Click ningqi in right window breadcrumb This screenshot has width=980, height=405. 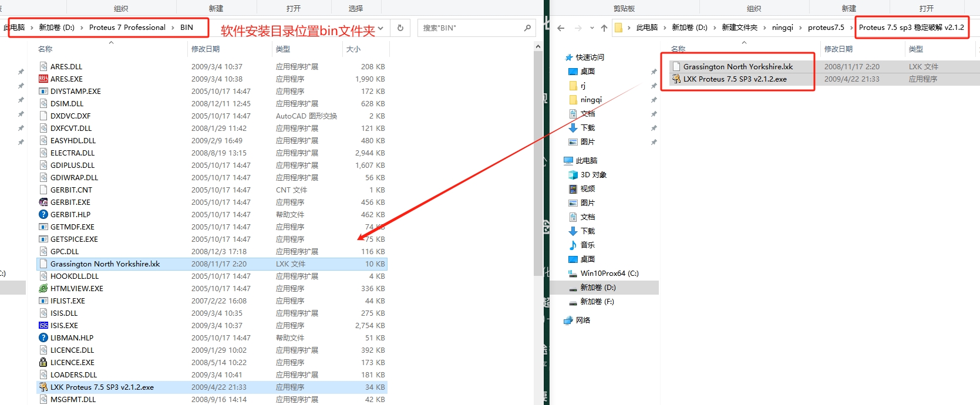coord(783,28)
